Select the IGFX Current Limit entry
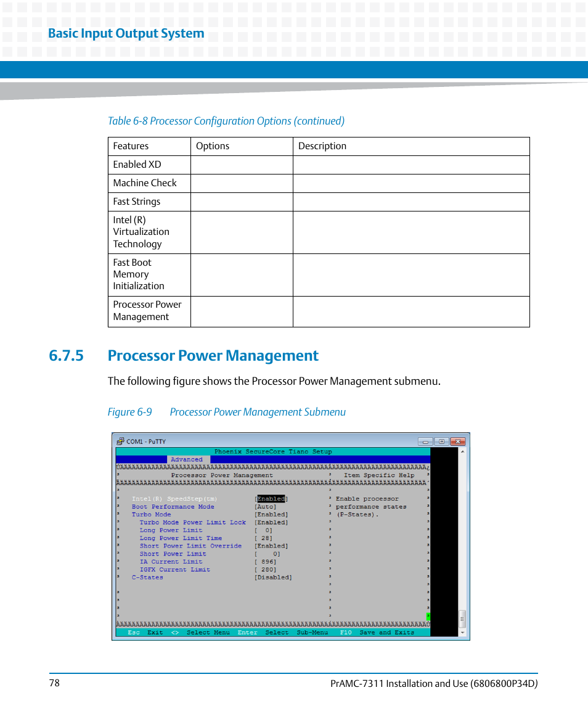Screen dimensions: 588x706 click(x=174, y=570)
